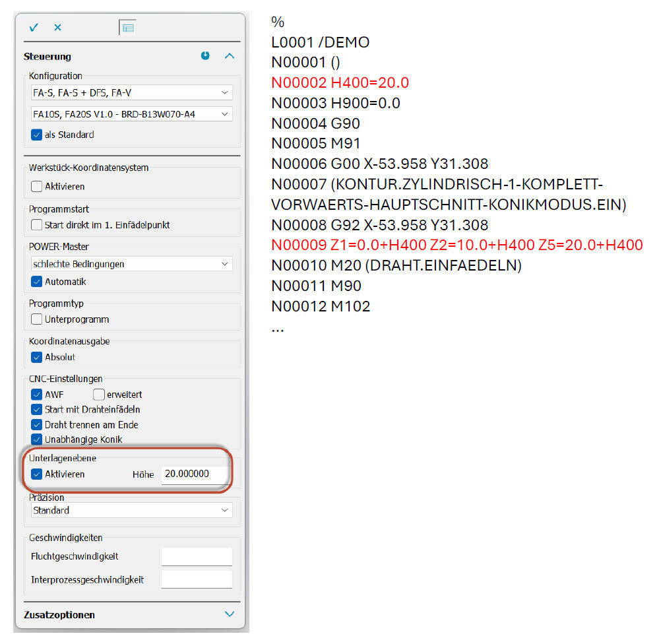Expand the Zusatzoptionen section

(x=230, y=614)
